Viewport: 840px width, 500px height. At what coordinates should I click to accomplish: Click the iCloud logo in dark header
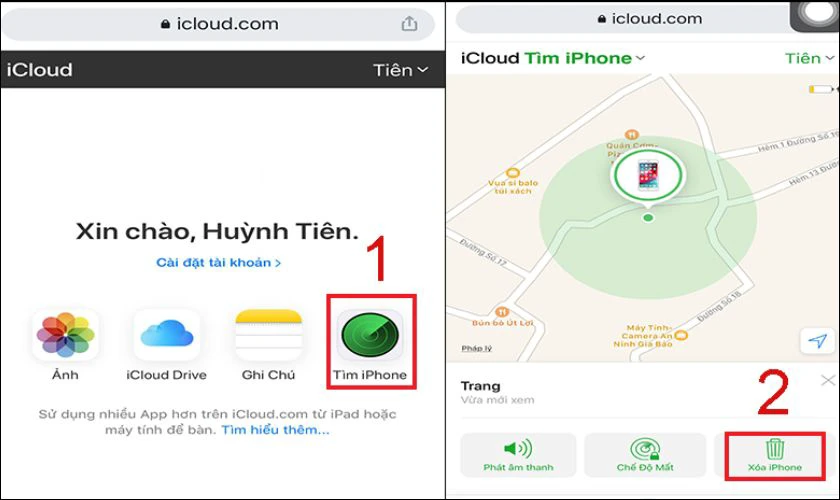(x=40, y=70)
